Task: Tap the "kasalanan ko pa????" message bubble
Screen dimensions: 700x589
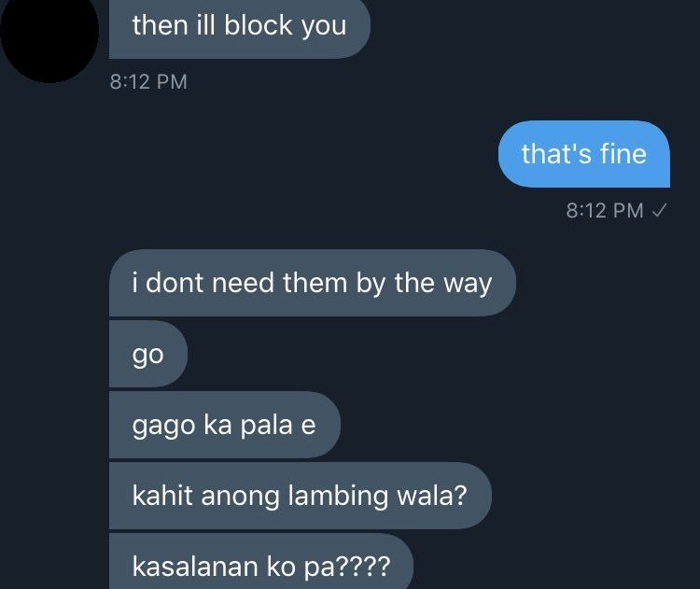Action: 261,562
